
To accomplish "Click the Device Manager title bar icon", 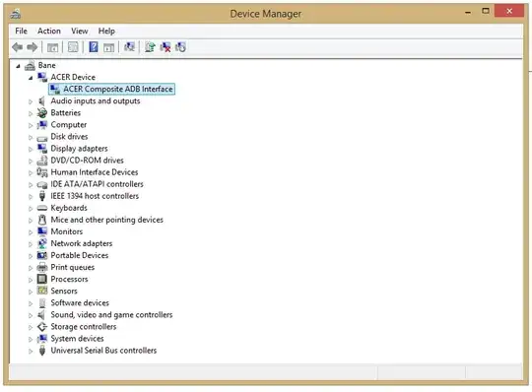I will click(x=15, y=14).
